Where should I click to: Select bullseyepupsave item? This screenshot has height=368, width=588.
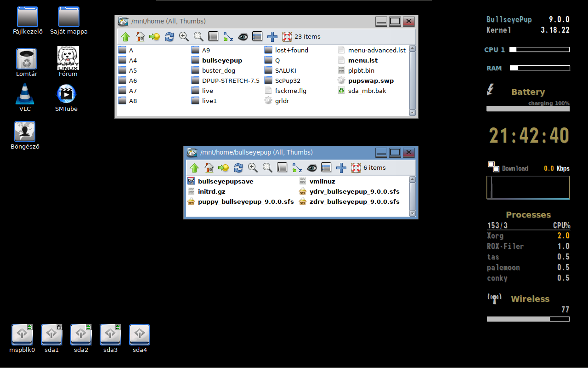click(220, 181)
